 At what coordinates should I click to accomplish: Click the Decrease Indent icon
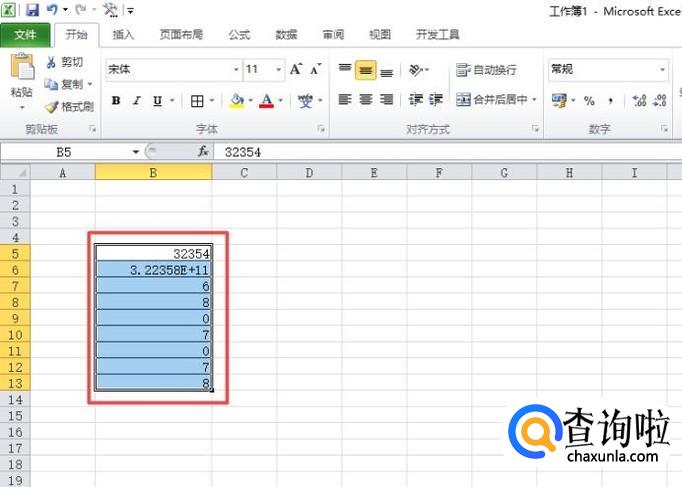tap(416, 100)
